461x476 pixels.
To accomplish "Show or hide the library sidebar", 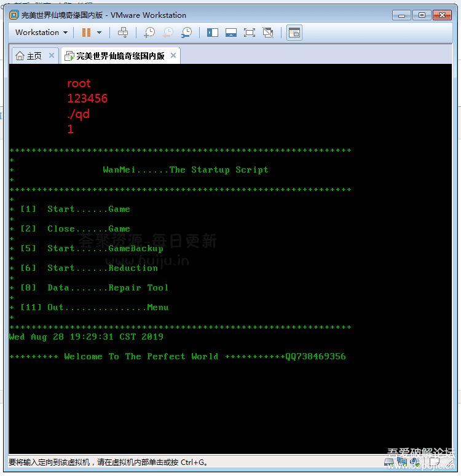I will (x=213, y=33).
